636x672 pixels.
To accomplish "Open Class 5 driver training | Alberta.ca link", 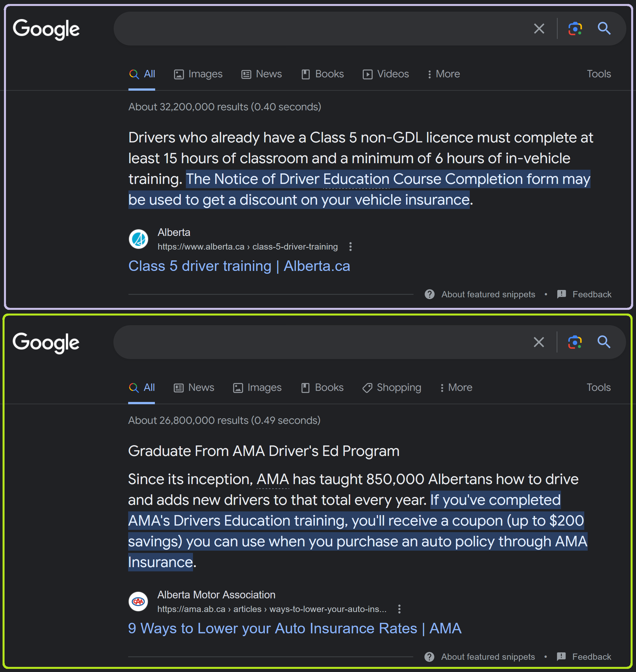I will coord(239,266).
